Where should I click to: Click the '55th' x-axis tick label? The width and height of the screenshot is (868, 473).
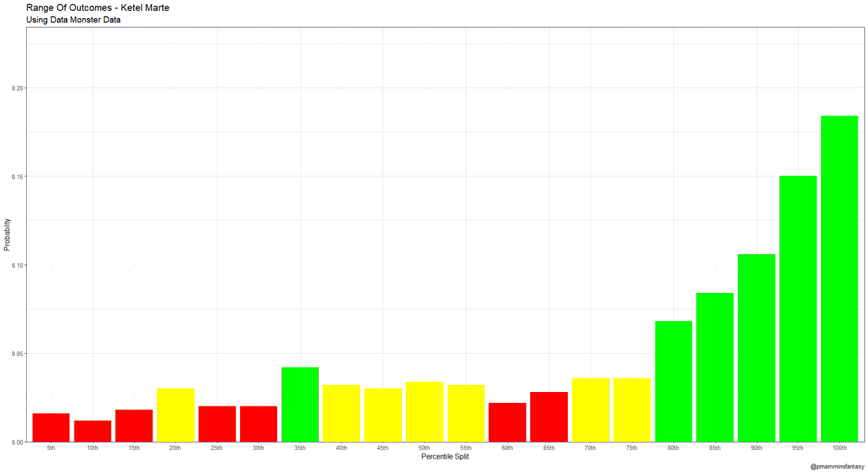tap(466, 448)
